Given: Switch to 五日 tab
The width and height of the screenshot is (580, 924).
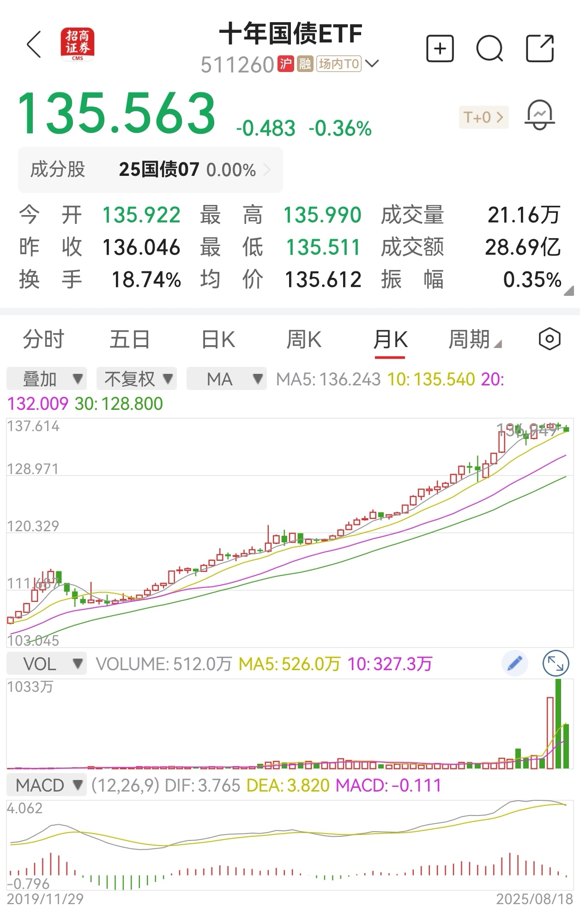Looking at the screenshot, I should [130, 340].
